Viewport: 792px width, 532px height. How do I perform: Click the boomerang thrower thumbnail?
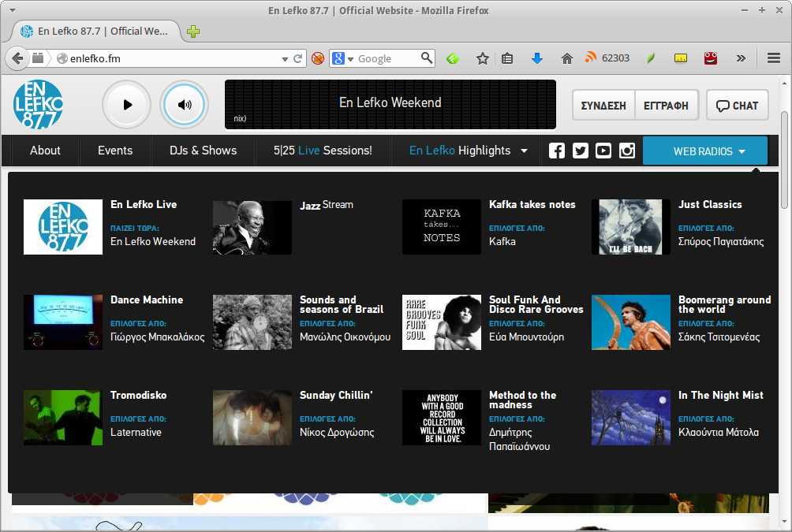pyautogui.click(x=631, y=322)
